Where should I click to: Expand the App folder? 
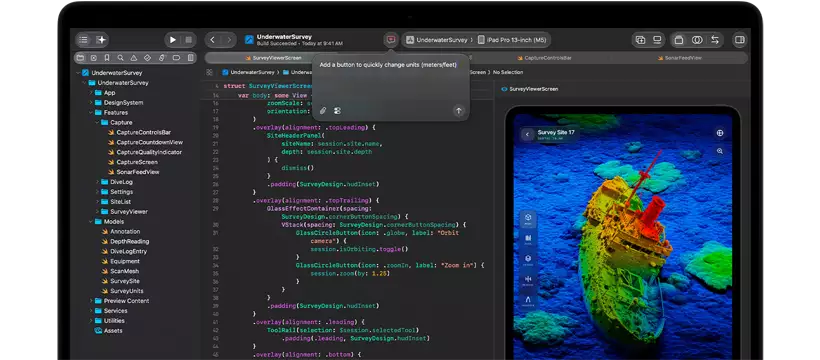click(x=90, y=93)
